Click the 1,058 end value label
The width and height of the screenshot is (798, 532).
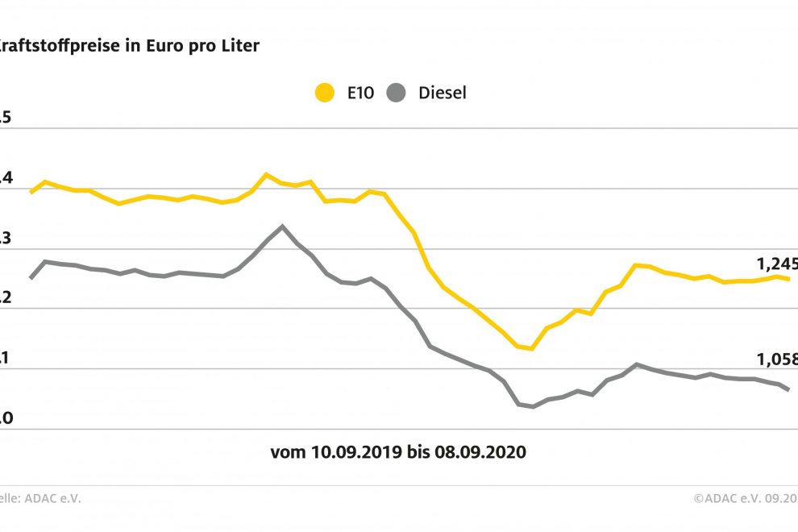[x=776, y=359]
